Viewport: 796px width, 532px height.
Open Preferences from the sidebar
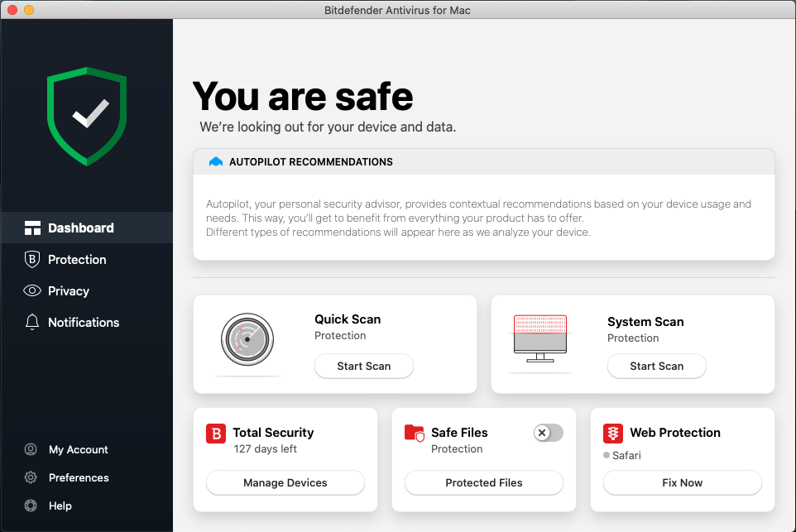click(79, 477)
